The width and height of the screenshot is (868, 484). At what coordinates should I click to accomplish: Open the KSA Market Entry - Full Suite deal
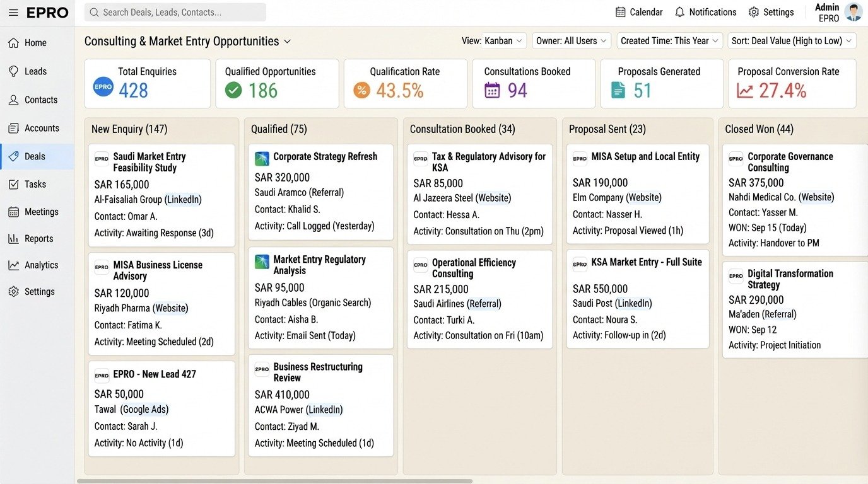point(637,299)
